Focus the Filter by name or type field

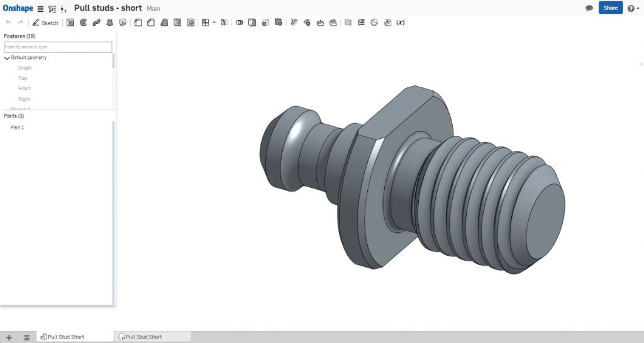pyautogui.click(x=58, y=46)
